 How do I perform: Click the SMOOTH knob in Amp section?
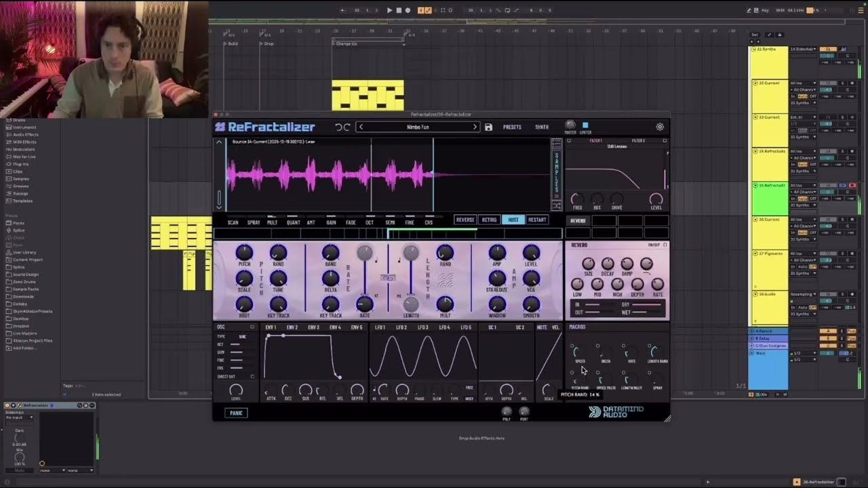(531, 304)
